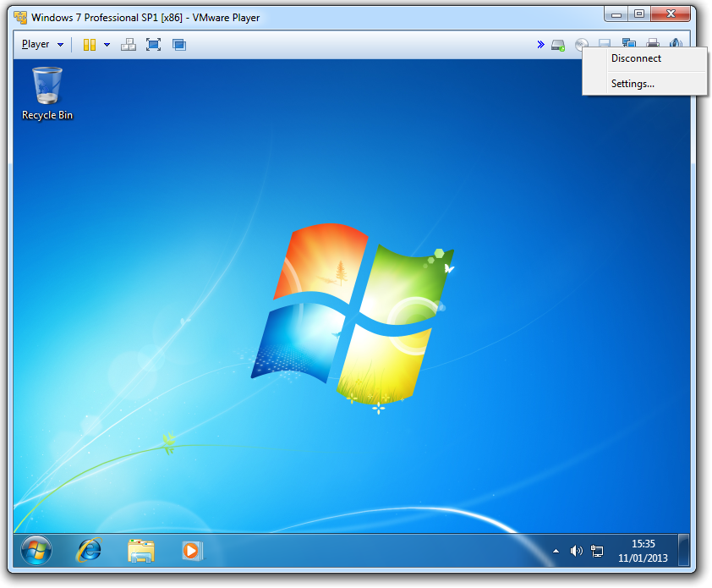Enter full screen mode

(x=153, y=45)
